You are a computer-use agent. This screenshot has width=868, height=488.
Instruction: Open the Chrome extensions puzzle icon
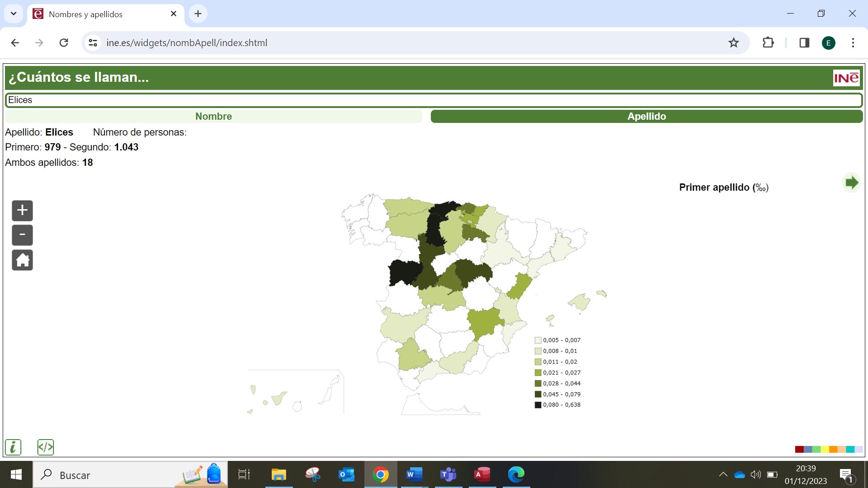tap(768, 43)
